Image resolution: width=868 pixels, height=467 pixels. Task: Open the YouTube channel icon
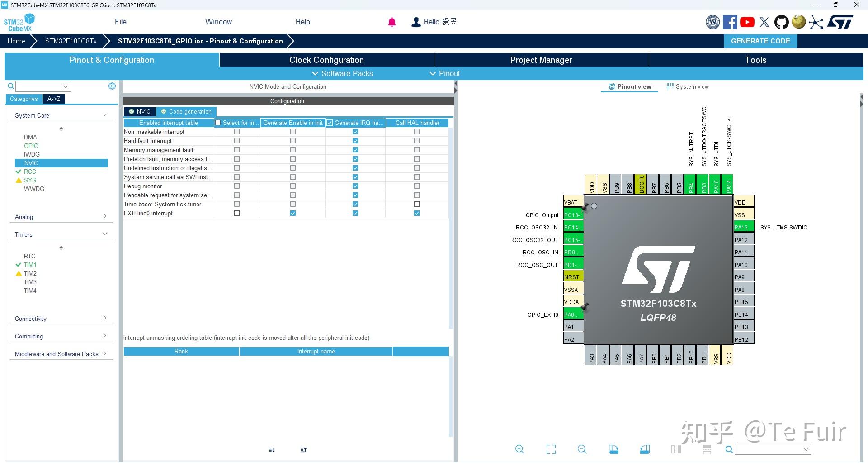(747, 22)
